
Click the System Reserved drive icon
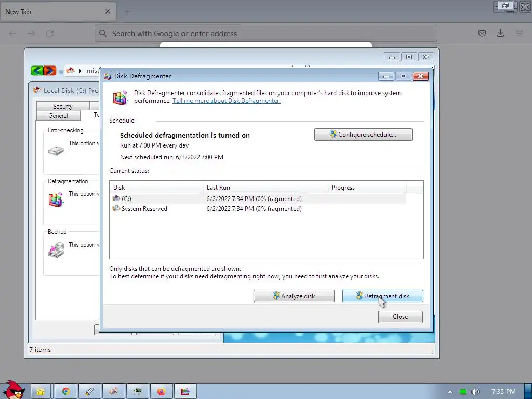click(x=116, y=208)
